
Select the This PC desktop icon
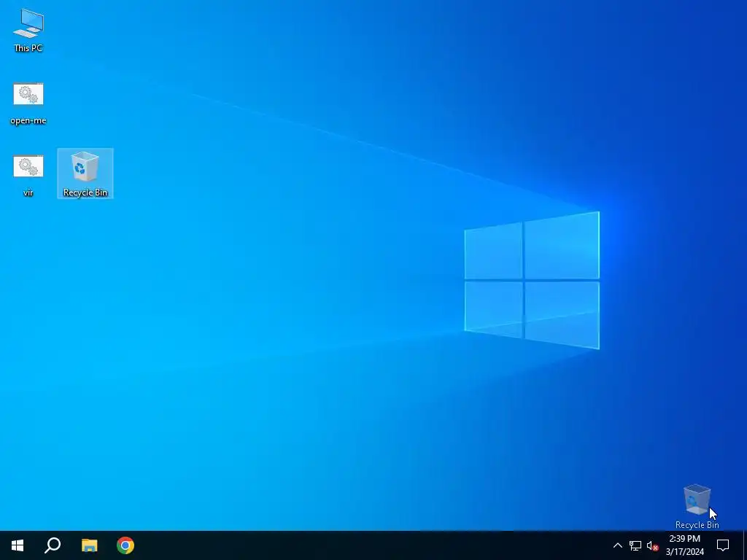point(28,29)
